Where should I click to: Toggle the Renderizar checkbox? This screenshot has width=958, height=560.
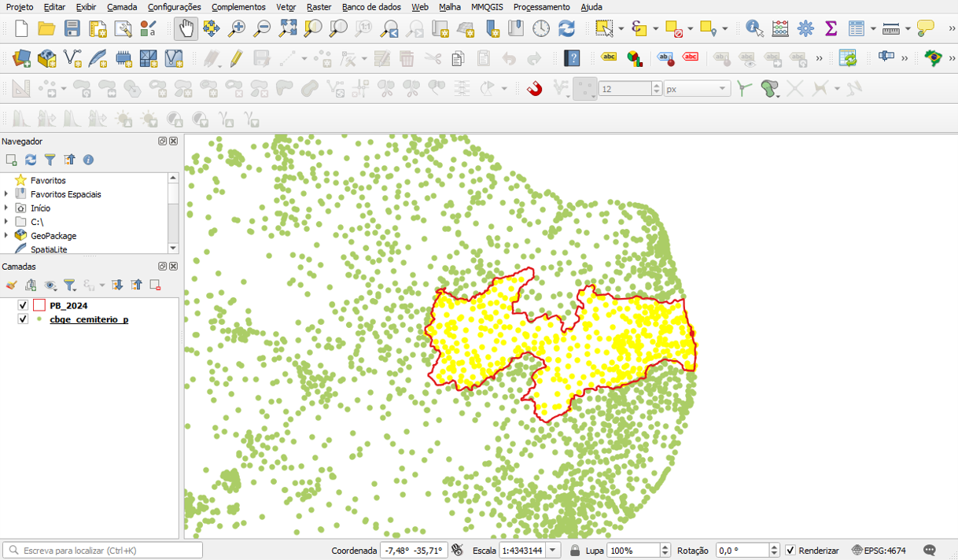(790, 551)
